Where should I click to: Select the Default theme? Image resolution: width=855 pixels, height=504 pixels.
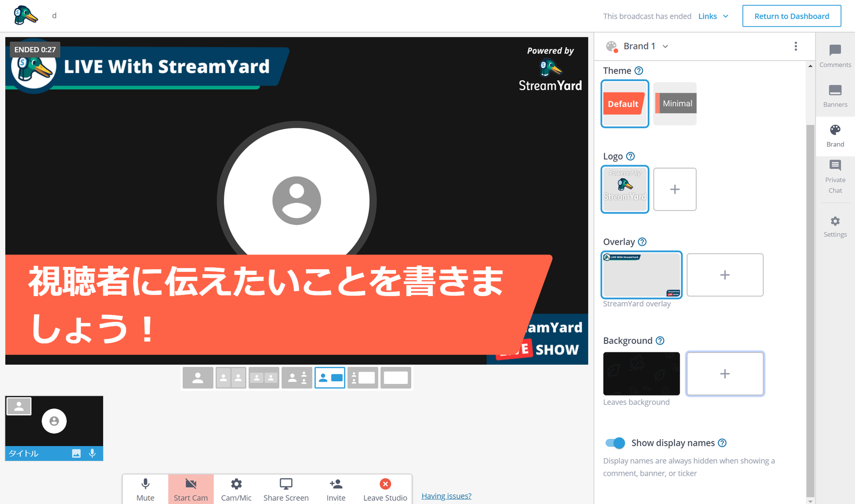[x=625, y=104]
